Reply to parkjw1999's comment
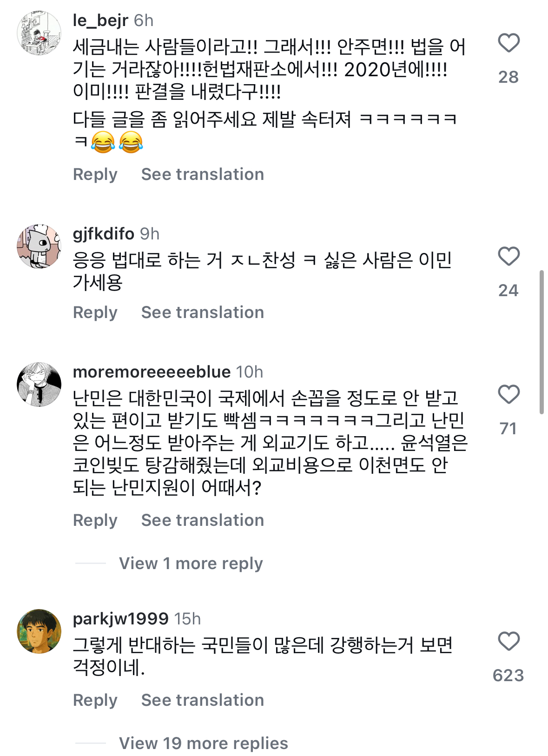Viewport: 548px width, 756px height. pos(95,700)
